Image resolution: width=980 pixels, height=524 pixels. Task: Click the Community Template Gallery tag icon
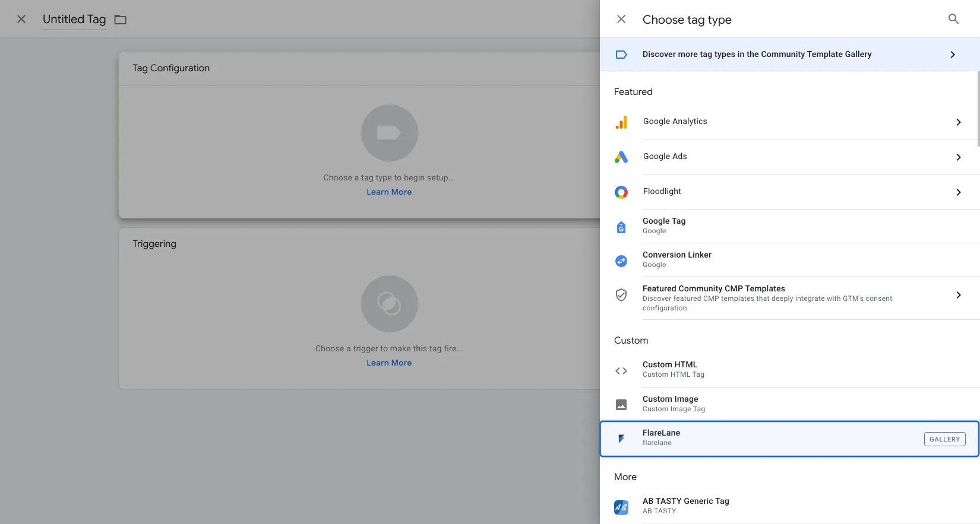(621, 55)
